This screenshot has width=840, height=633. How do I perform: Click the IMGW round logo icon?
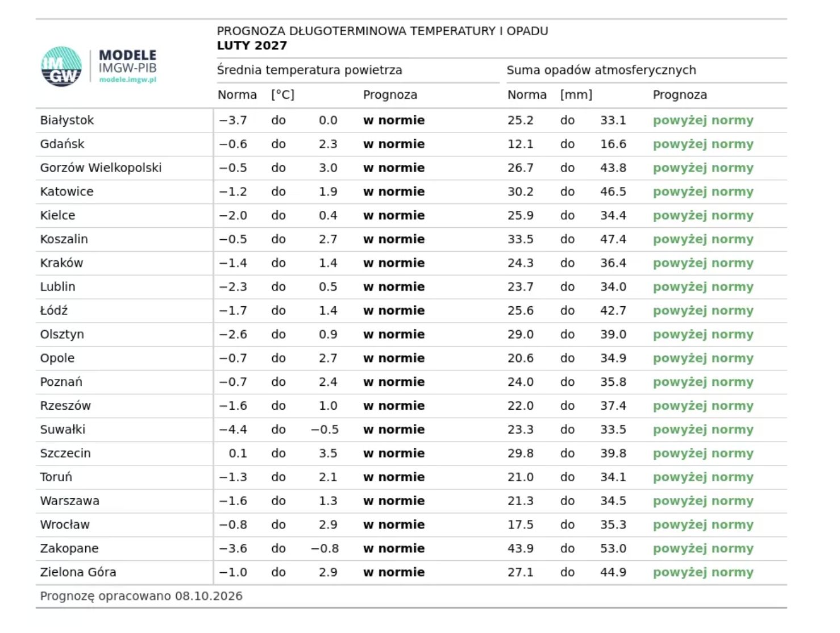pos(61,66)
